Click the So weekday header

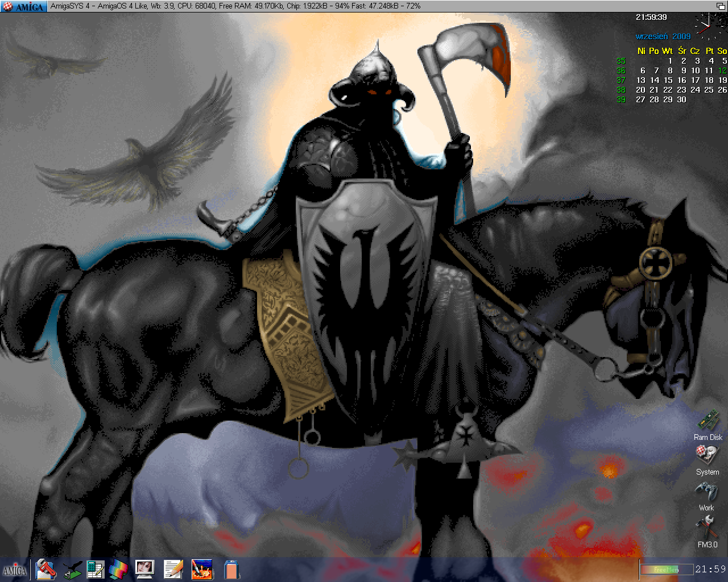pyautogui.click(x=722, y=51)
